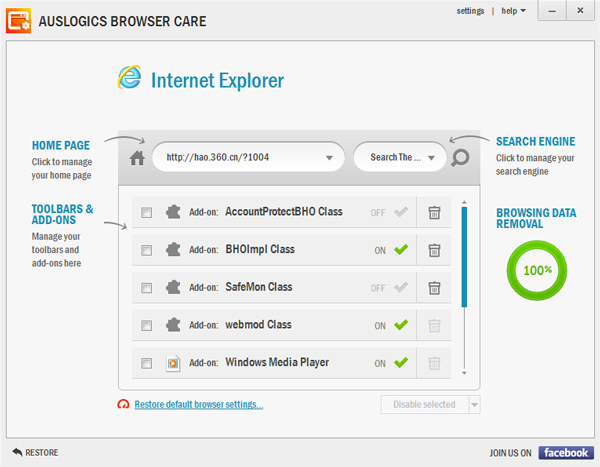The image size is (600, 467).
Task: Click the TOOLBARS & ADD-ONS heading
Action: point(62,214)
